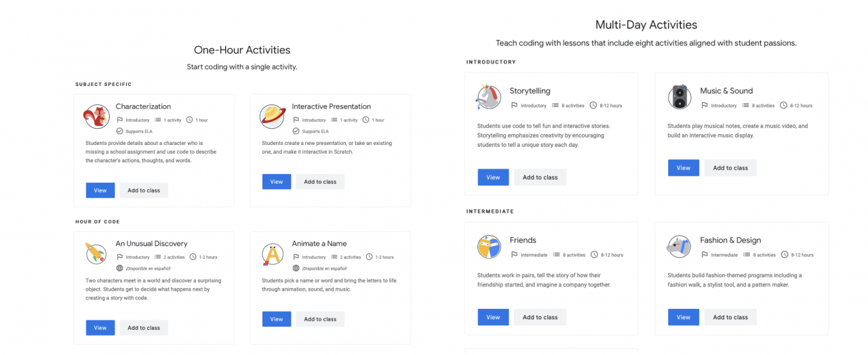The width and height of the screenshot is (868, 355).
Task: View the Music & Sound activity
Action: pyautogui.click(x=684, y=168)
